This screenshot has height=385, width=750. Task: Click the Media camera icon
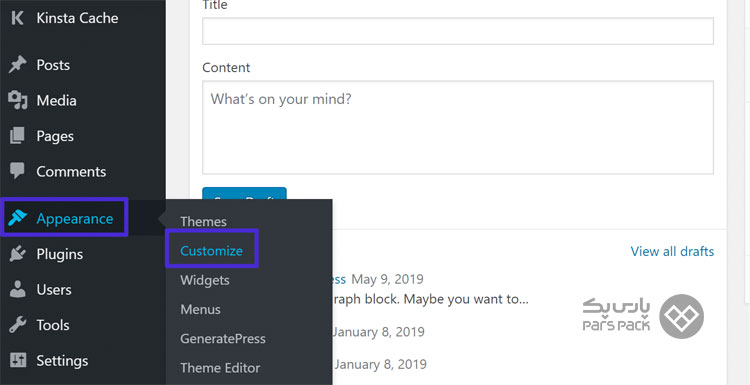pyautogui.click(x=18, y=100)
